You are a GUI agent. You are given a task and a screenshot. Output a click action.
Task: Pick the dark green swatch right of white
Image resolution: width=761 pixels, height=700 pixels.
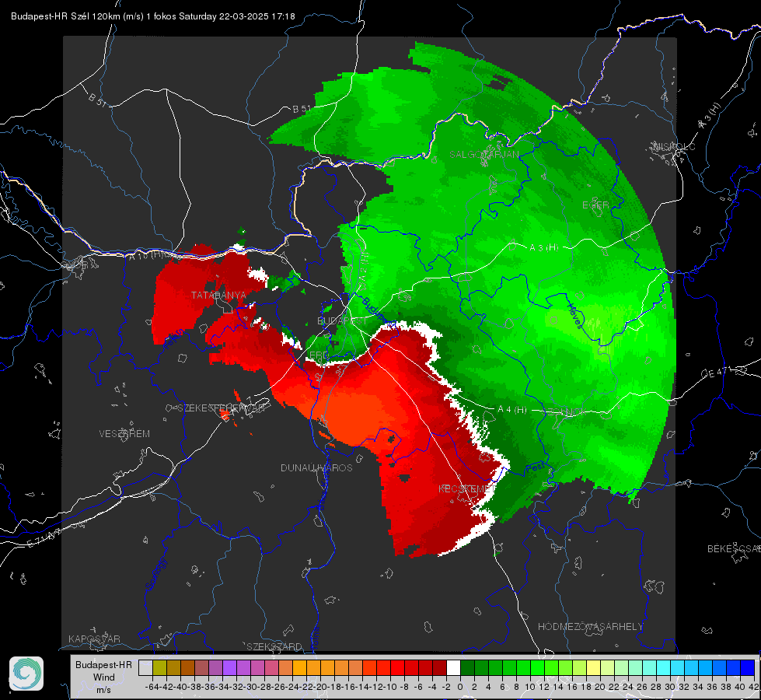coord(467,667)
